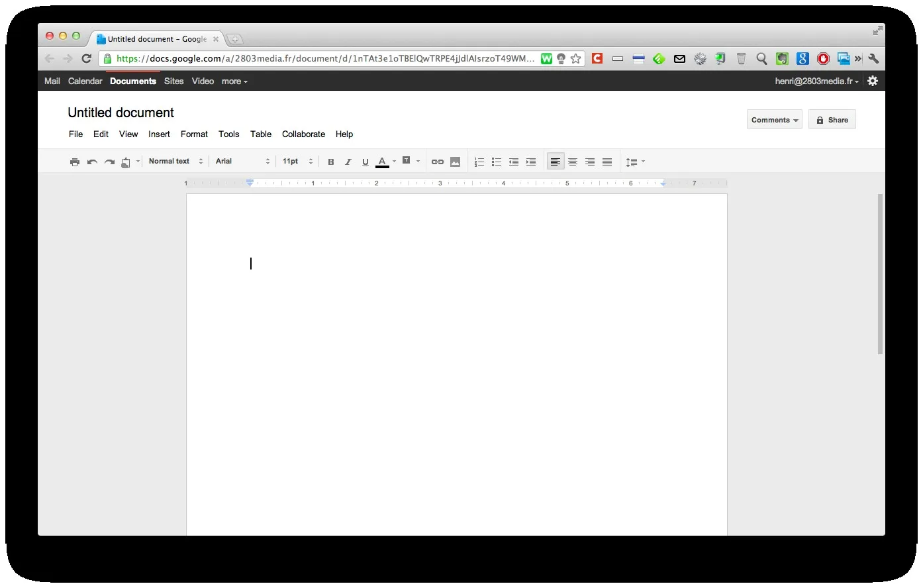Click the red stop-hand AdBlock extension icon
This screenshot has width=923, height=588.
823,59
